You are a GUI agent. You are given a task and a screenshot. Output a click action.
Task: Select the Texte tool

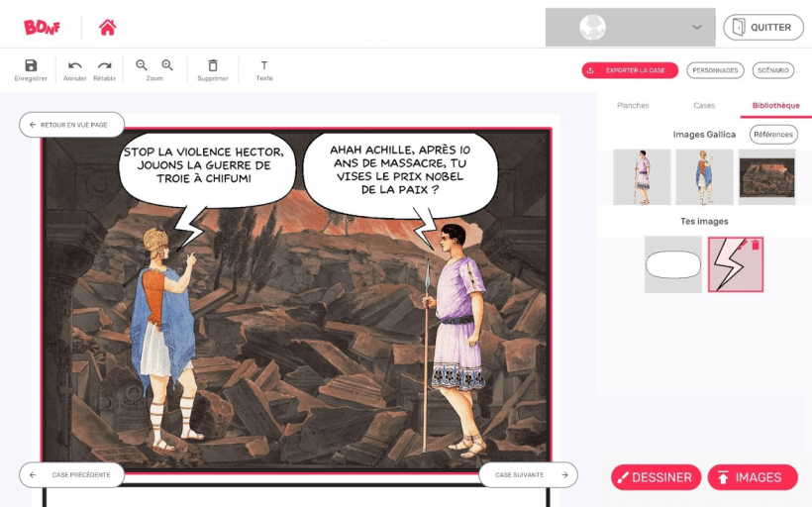(264, 66)
